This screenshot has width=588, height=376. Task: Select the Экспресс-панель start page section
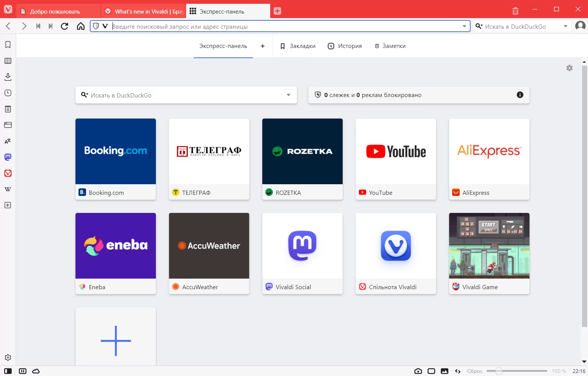pyautogui.click(x=223, y=46)
